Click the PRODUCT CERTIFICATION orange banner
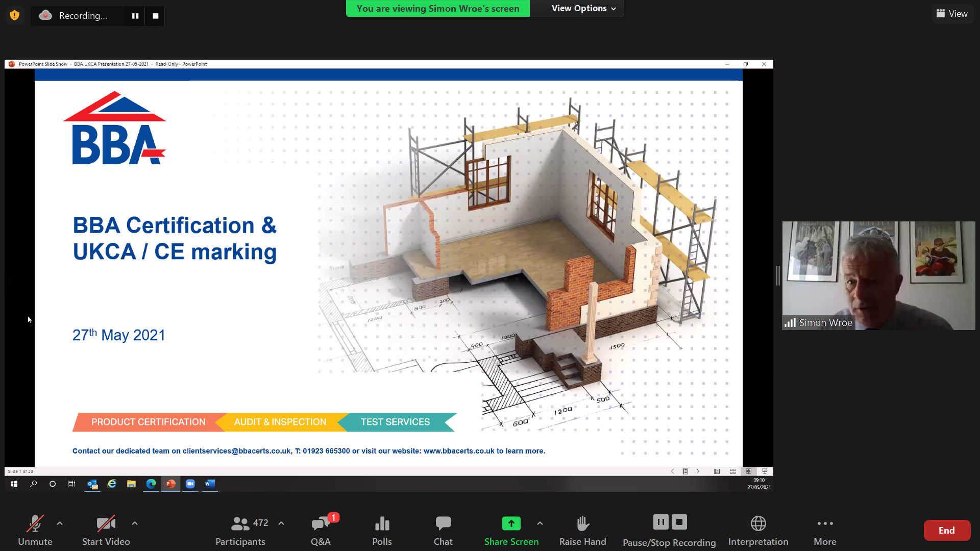 [x=149, y=422]
